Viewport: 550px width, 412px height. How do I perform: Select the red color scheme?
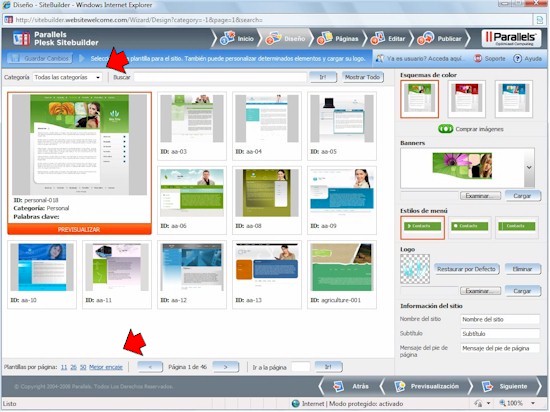click(467, 99)
